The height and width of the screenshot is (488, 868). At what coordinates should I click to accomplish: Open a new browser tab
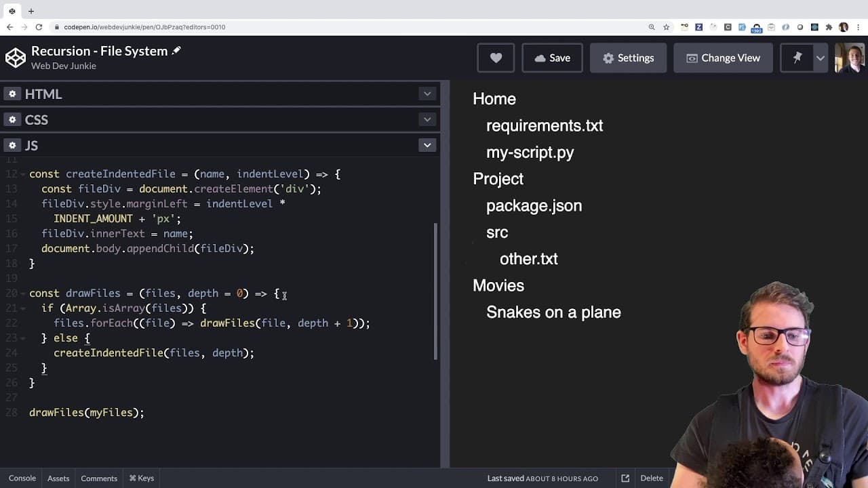point(31,11)
